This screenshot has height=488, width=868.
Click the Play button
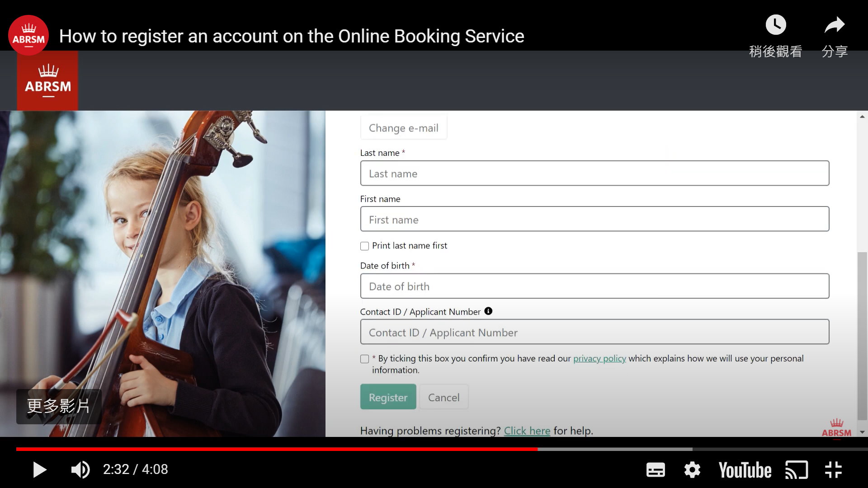(40, 470)
